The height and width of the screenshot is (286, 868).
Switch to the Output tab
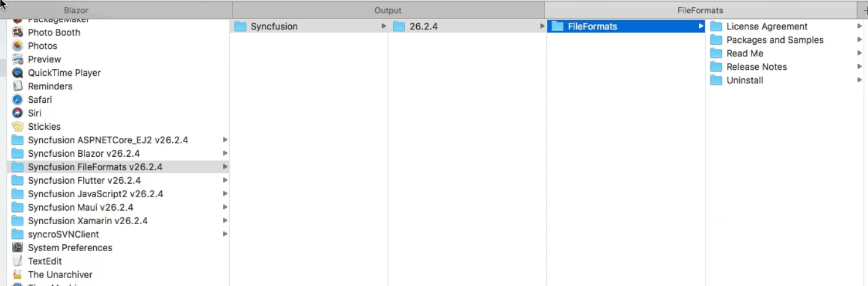tap(388, 10)
